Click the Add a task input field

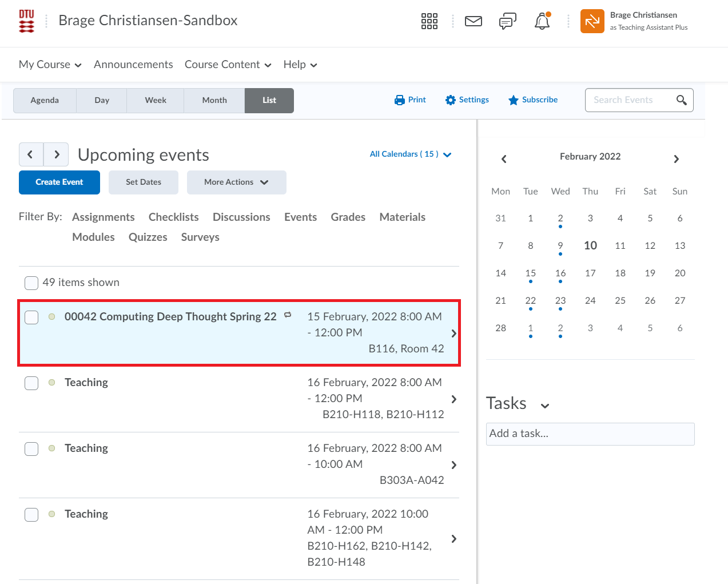pyautogui.click(x=590, y=434)
